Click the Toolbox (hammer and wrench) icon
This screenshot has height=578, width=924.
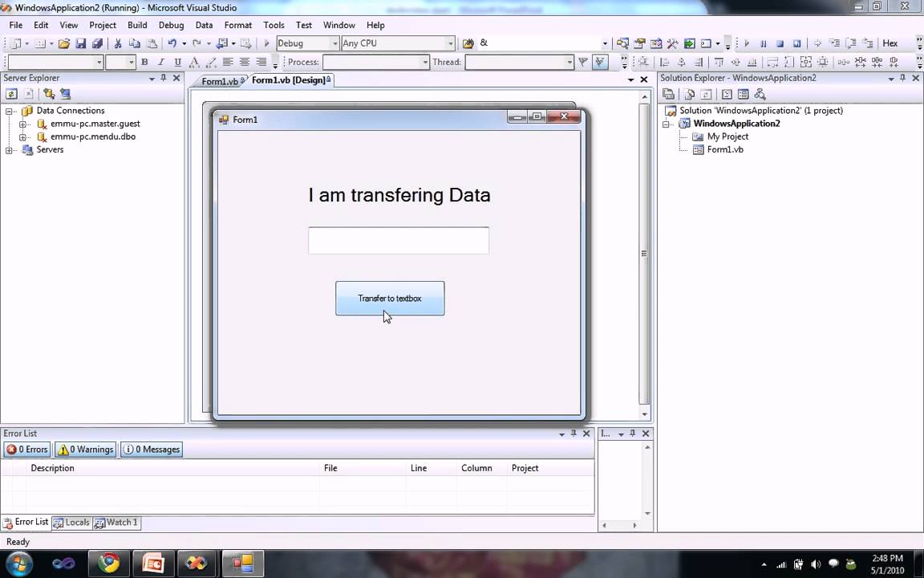tap(672, 43)
